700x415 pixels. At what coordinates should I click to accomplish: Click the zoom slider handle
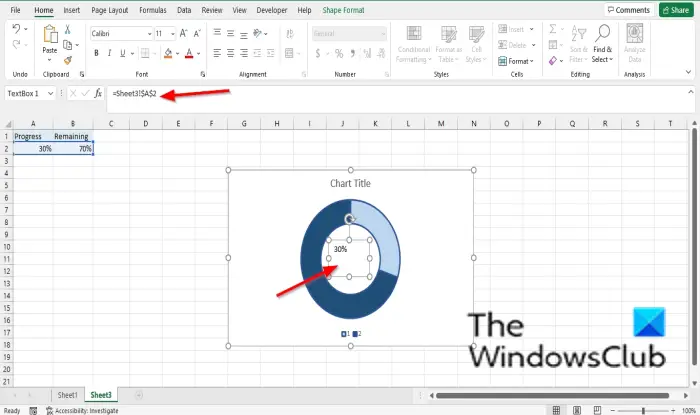point(643,410)
